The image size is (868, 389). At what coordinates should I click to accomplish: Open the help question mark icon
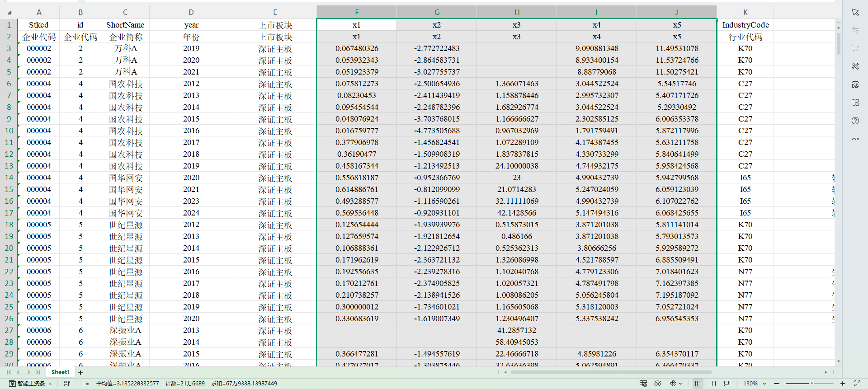(x=855, y=121)
